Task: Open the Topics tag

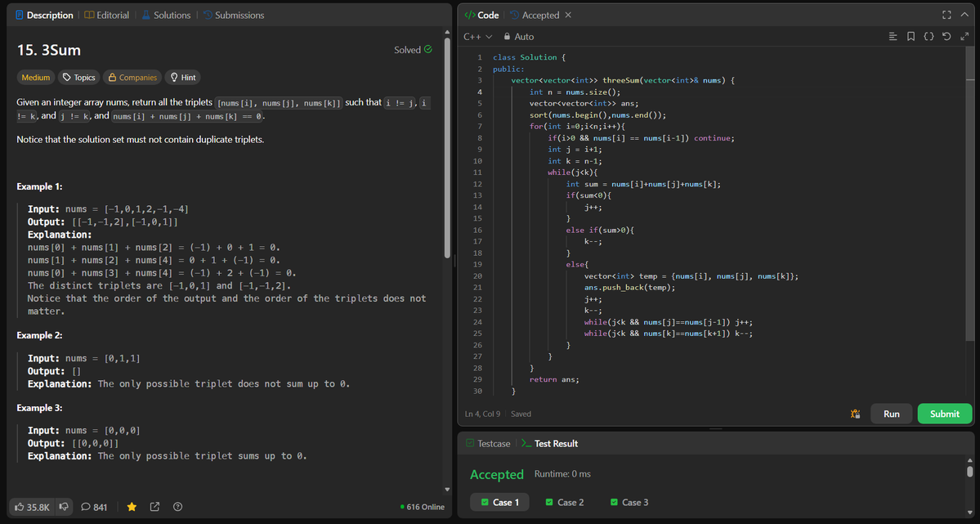Action: coord(78,78)
